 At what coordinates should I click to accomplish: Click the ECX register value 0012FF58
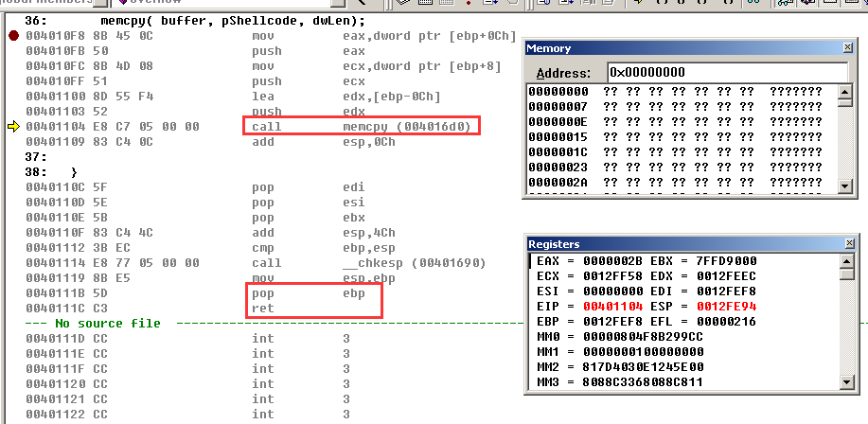pyautogui.click(x=612, y=275)
